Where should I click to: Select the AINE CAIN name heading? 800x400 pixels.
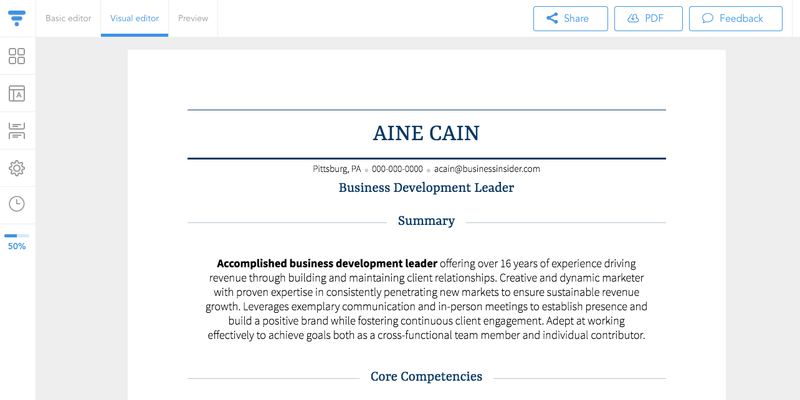pos(426,134)
